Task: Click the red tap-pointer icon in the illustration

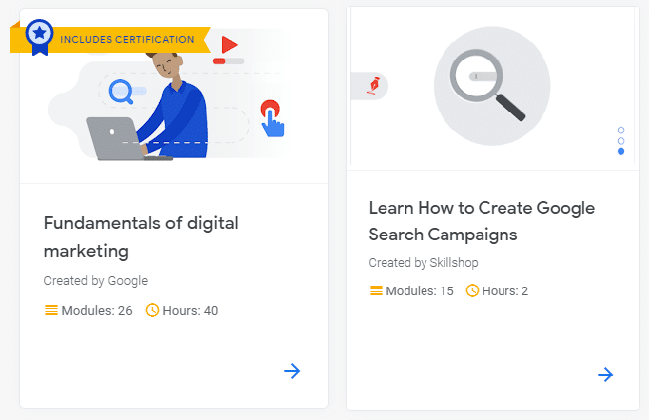Action: (x=270, y=114)
